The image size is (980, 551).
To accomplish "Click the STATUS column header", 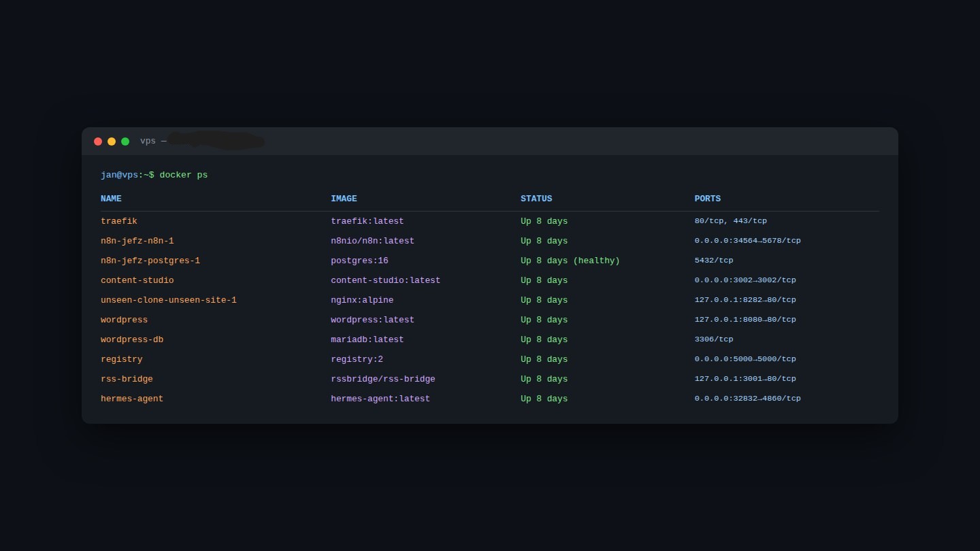I will click(536, 199).
